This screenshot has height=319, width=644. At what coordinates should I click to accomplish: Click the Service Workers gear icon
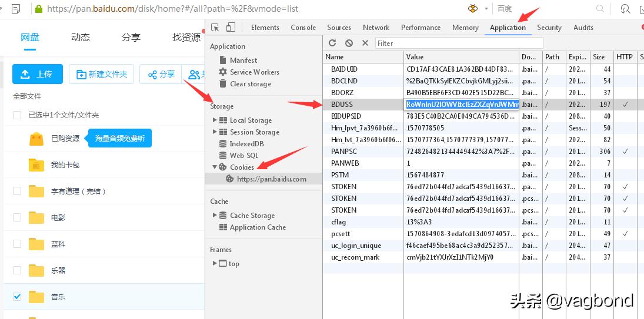(223, 72)
